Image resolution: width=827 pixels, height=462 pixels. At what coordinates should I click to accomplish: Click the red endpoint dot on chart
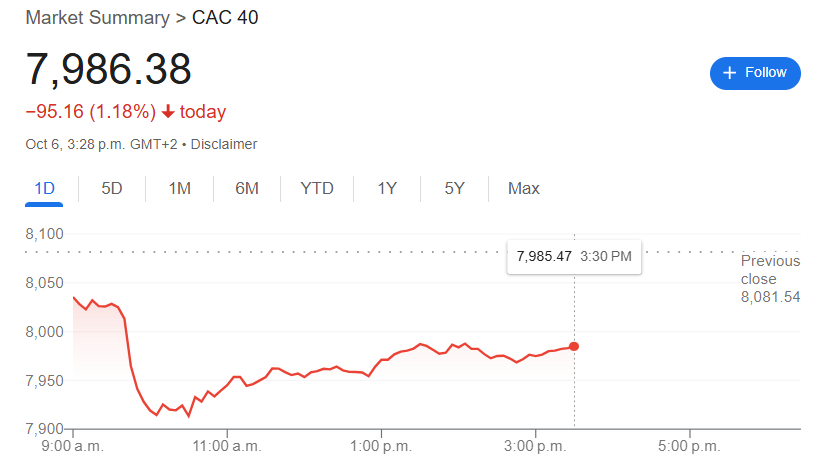pyautogui.click(x=574, y=346)
